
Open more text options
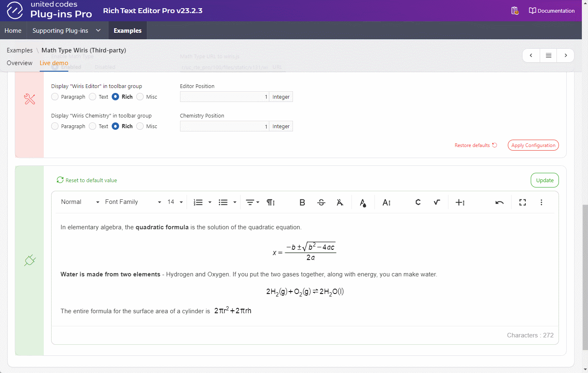click(x=386, y=202)
